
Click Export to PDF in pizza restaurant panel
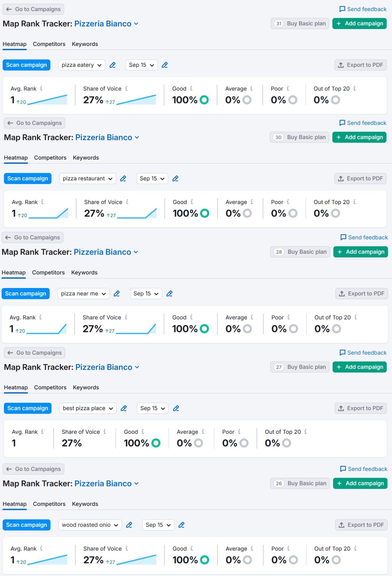pos(361,179)
